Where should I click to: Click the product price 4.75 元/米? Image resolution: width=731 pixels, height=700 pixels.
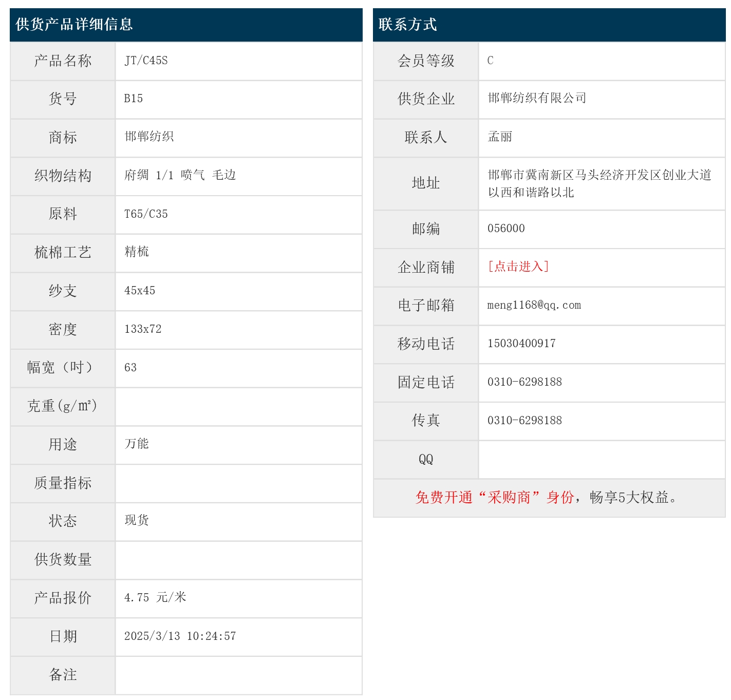(x=155, y=597)
